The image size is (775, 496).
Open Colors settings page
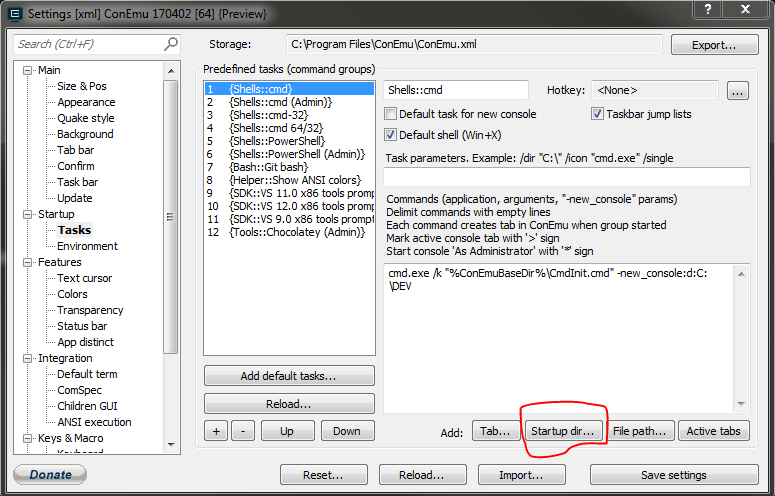point(72,294)
